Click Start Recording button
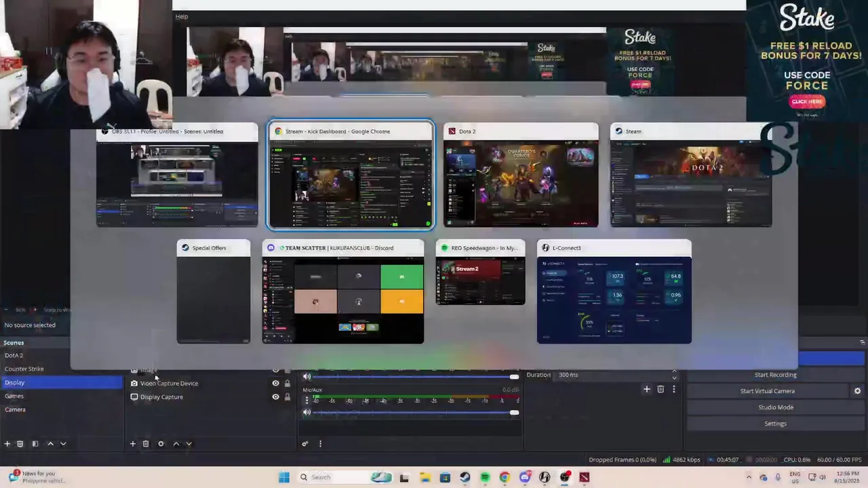Screen dimensions: 868x488 pyautogui.click(x=775, y=375)
